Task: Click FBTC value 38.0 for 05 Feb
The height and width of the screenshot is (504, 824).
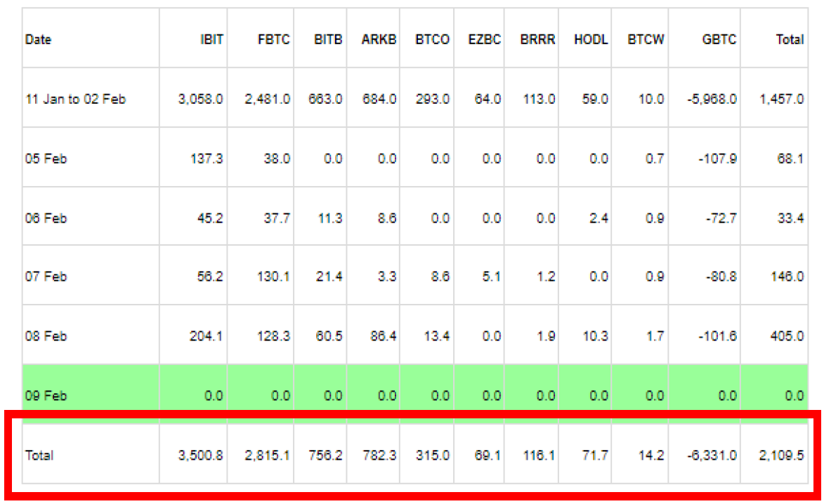Action: coord(277,159)
